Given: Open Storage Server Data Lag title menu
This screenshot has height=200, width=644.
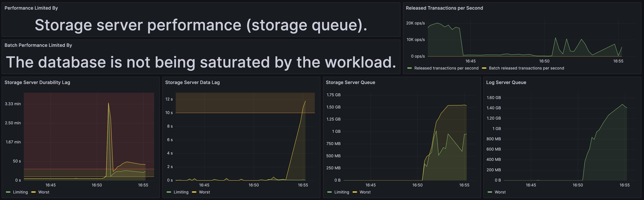Looking at the screenshot, I should point(192,82).
